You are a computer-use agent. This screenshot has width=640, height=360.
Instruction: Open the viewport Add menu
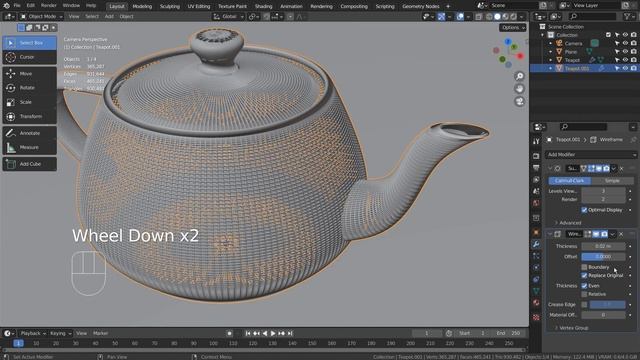point(109,17)
